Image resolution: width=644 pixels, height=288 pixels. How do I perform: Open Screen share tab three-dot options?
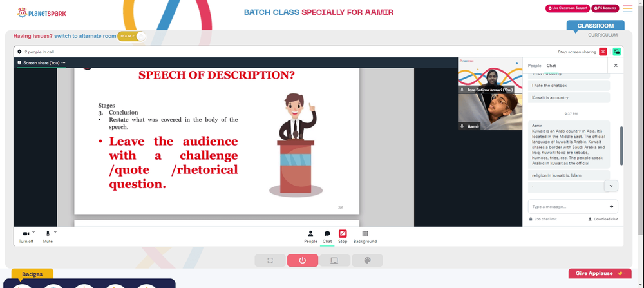[x=63, y=63]
